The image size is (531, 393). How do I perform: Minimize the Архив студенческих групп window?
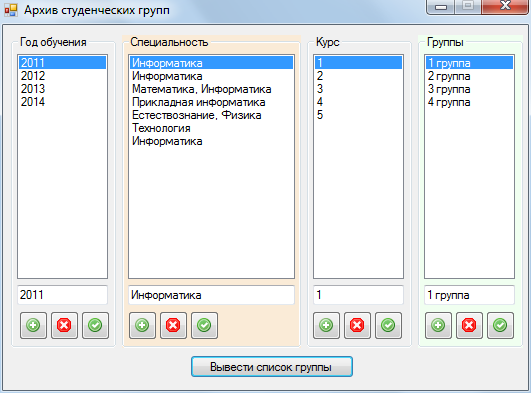(441, 6)
